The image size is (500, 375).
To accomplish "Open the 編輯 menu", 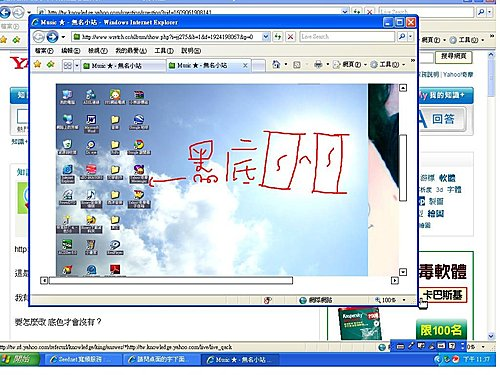I will coord(70,51).
